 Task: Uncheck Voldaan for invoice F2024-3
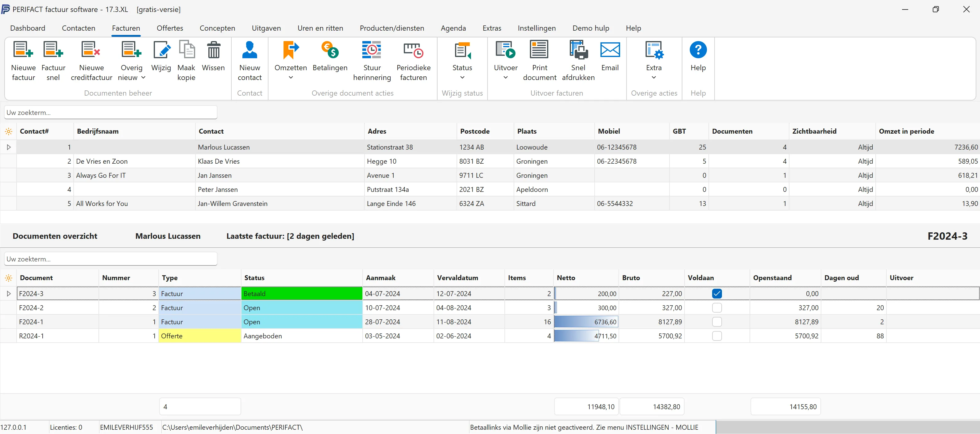(717, 294)
